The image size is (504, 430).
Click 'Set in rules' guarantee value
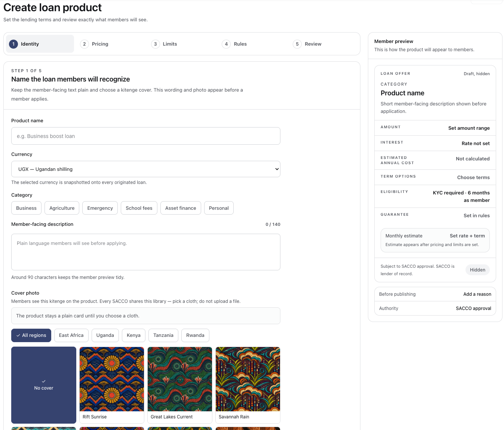tap(477, 215)
